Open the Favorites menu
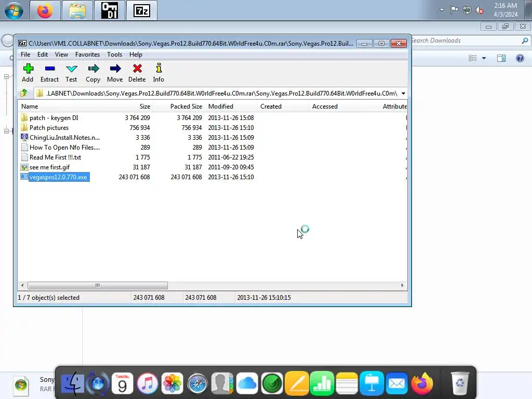Viewport: 532px width, 399px height. tap(87, 54)
